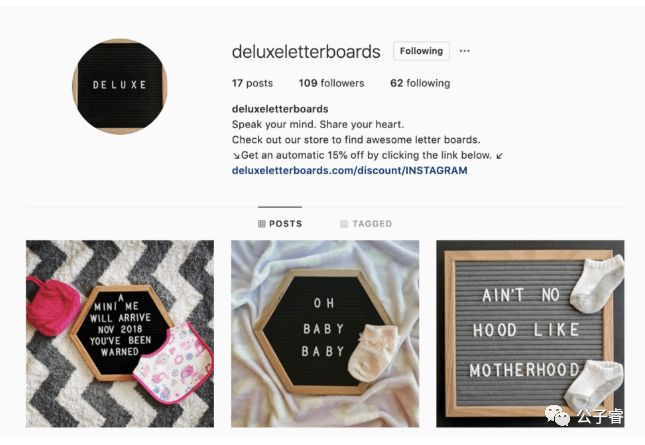Open the 'A Mini Me Will Arrive' post
645x445 pixels.
click(120, 334)
